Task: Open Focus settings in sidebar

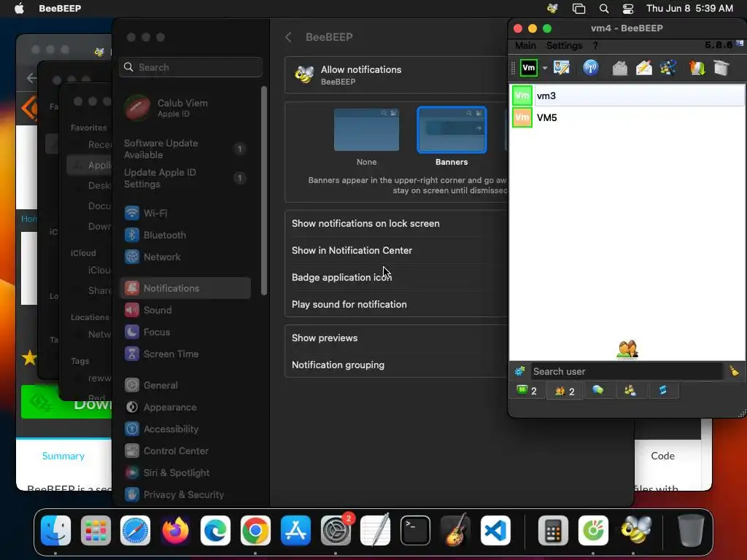Action: (185, 332)
